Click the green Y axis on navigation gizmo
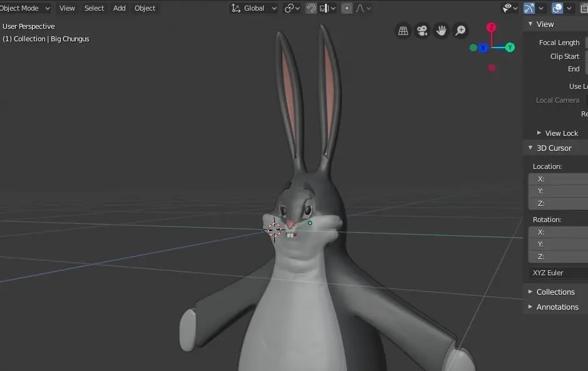Viewport: 588px width, 371px height. (x=510, y=47)
